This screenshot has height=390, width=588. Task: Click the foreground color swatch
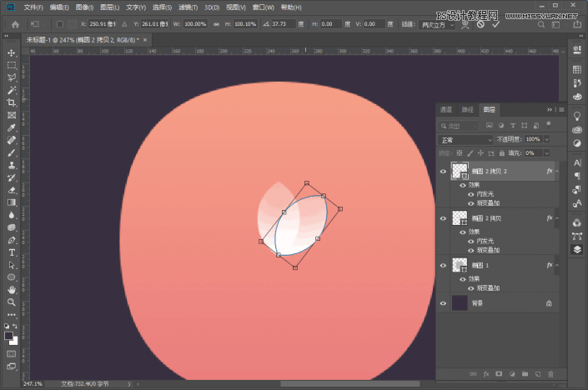(9, 336)
